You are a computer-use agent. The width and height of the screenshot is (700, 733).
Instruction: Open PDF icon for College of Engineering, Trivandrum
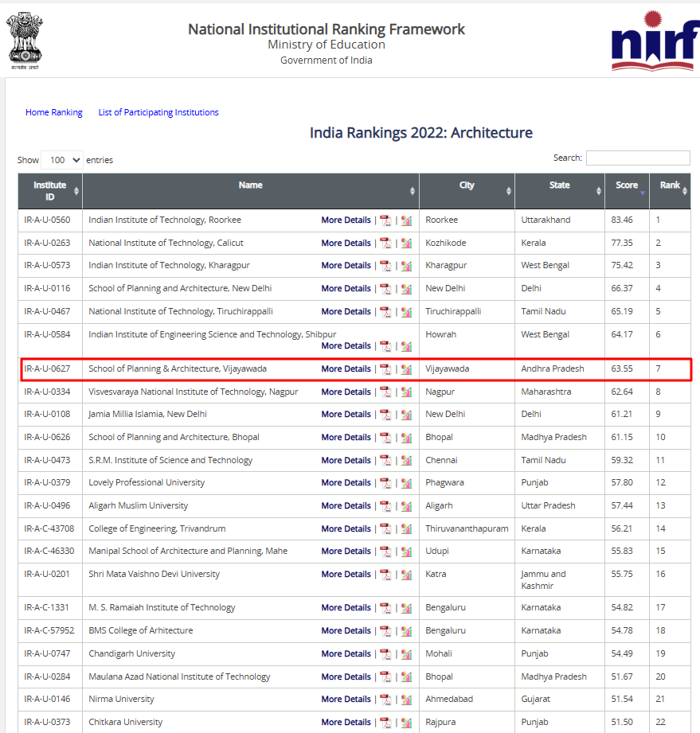[385, 528]
